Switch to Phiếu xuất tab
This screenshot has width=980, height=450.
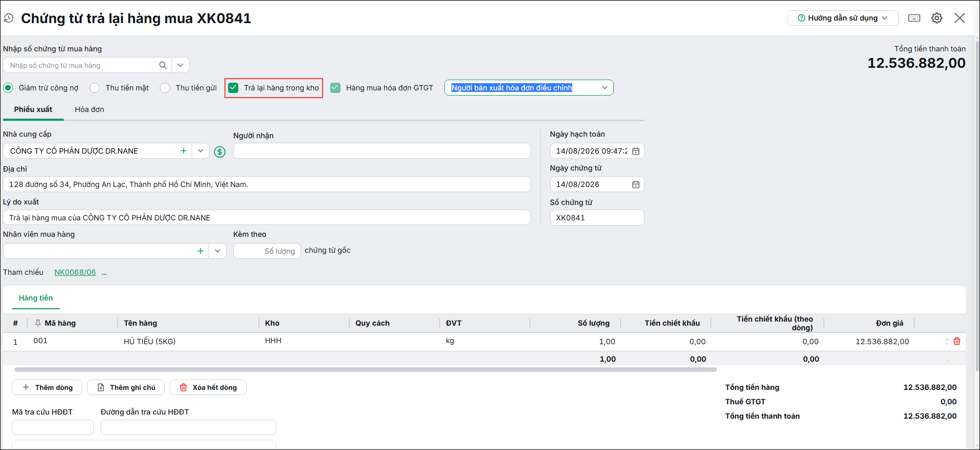[33, 109]
